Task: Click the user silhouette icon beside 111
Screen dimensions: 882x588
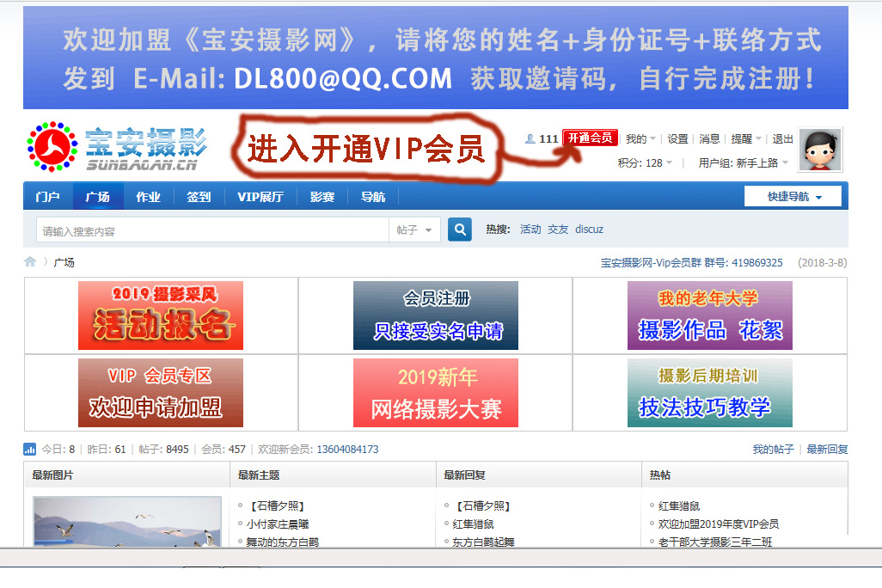Action: (530, 138)
